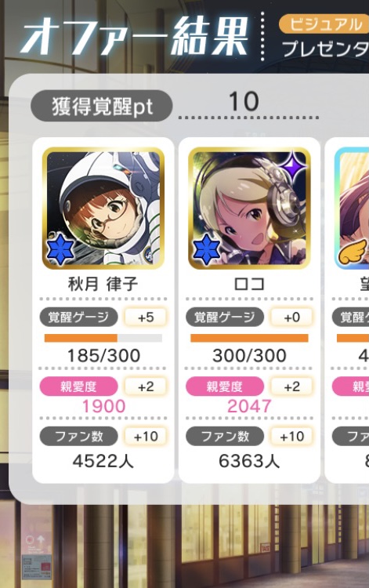
Task: Click Roco's pink 親愛度 label
Action: pyautogui.click(x=225, y=387)
